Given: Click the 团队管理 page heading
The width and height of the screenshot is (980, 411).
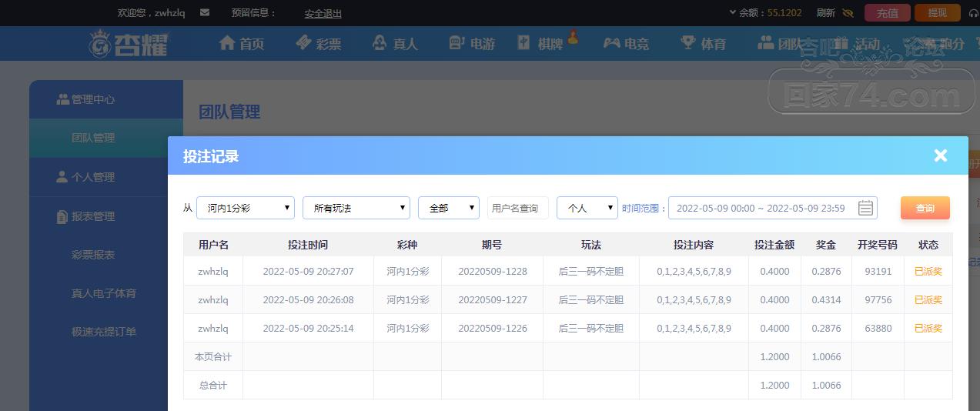Looking at the screenshot, I should [x=229, y=112].
